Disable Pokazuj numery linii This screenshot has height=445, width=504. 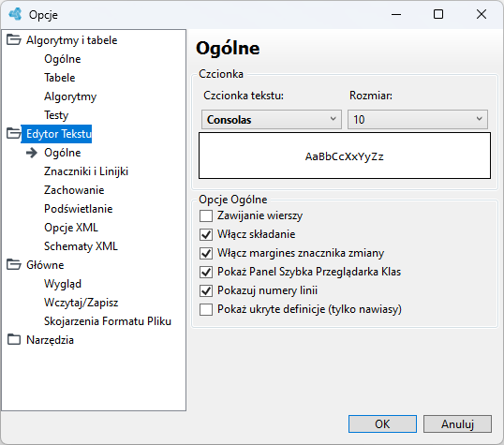click(x=206, y=290)
